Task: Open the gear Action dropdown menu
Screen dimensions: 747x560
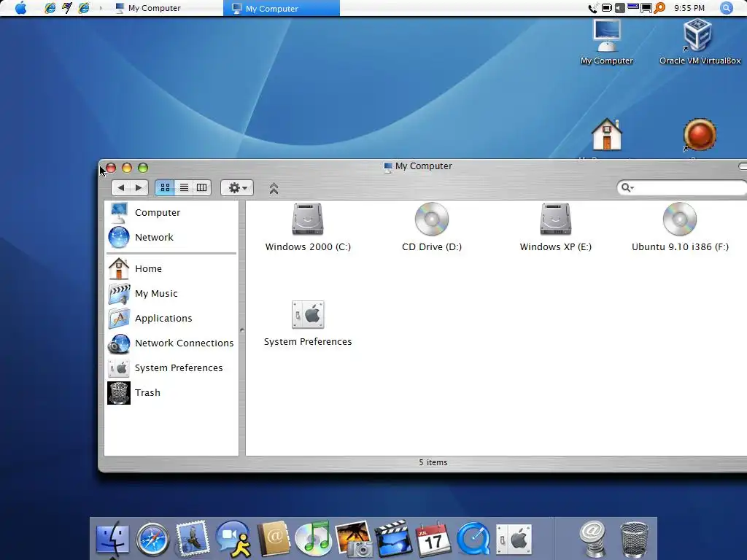Action: 237,187
